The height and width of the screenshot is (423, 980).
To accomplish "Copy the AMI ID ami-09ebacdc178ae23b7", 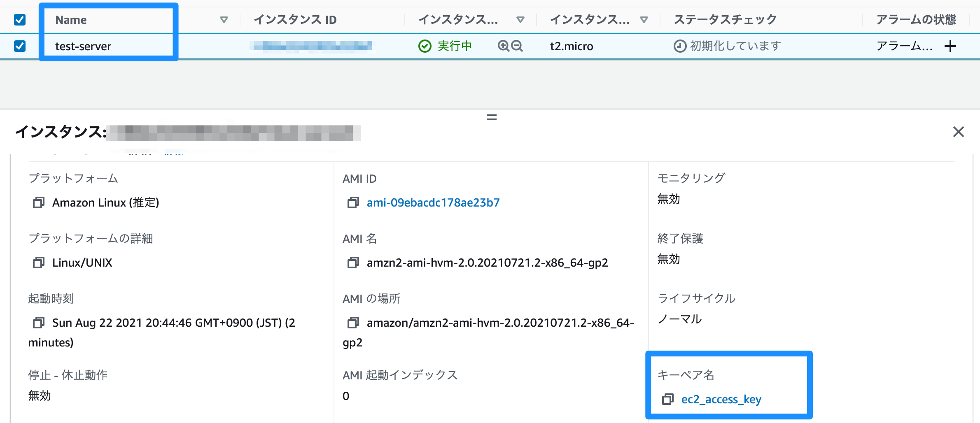I will [353, 202].
